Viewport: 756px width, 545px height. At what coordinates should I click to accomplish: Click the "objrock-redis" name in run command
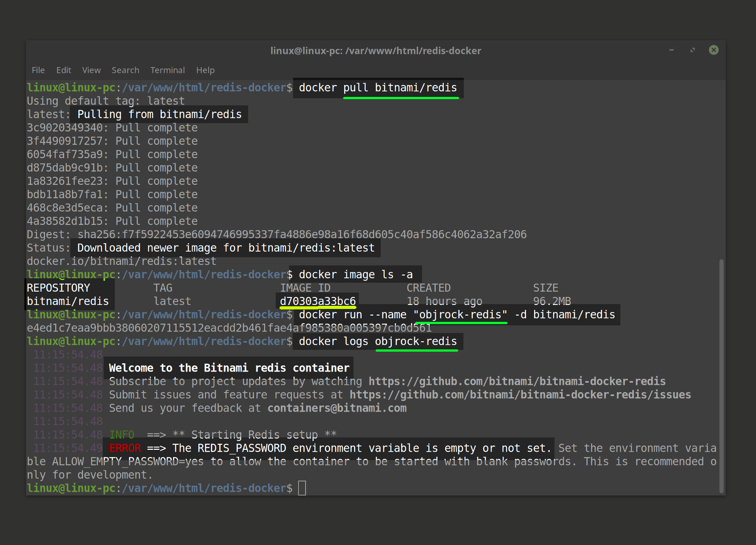pos(460,314)
